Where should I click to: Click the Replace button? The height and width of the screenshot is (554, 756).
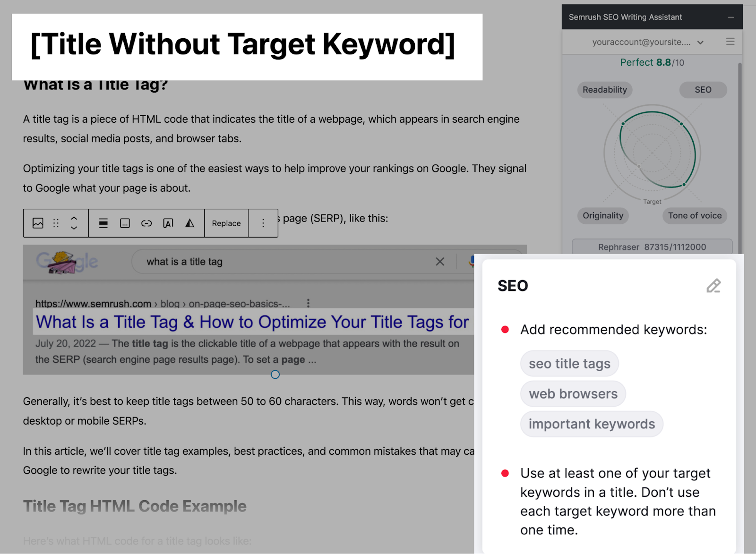coord(226,223)
